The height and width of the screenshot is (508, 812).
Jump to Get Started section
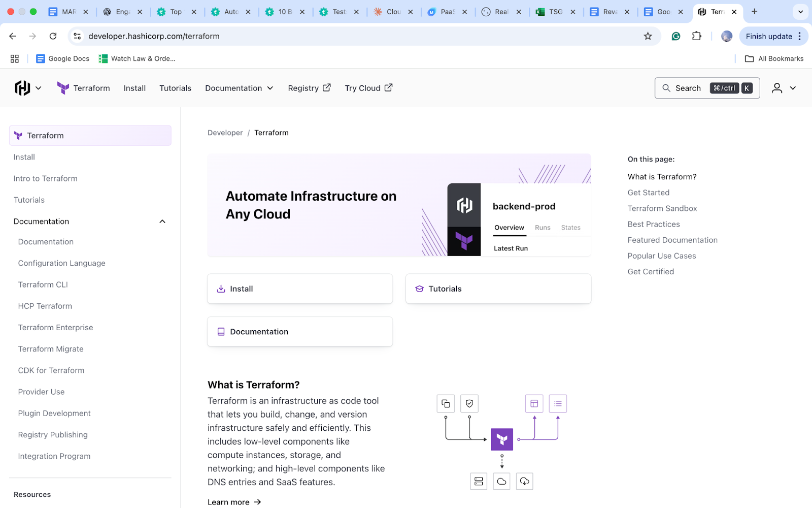649,193
